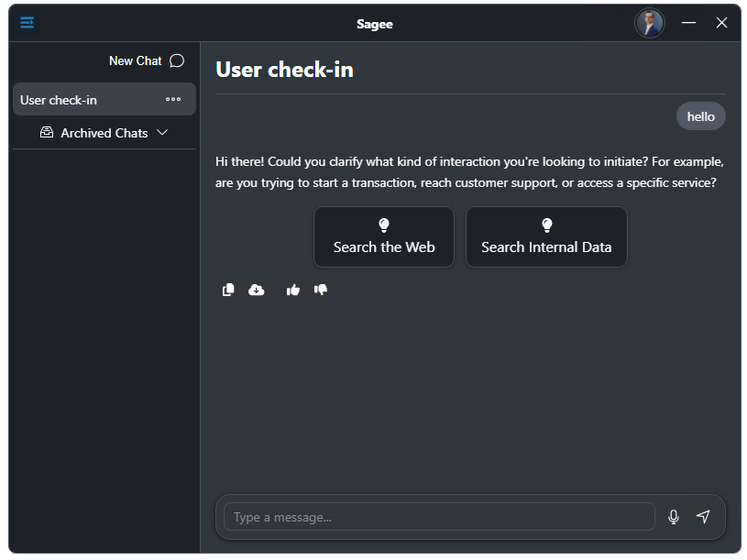This screenshot has height=560, width=747.
Task: Choose Search the Web suggestion
Action: pos(384,236)
